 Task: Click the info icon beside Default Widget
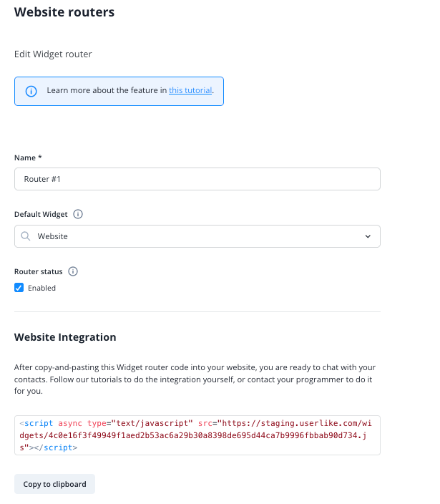tap(78, 214)
